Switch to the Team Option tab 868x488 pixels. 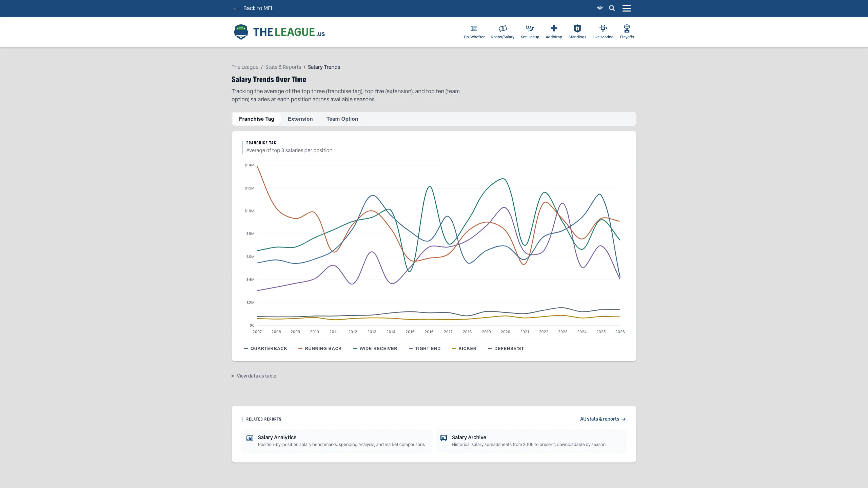(x=342, y=119)
